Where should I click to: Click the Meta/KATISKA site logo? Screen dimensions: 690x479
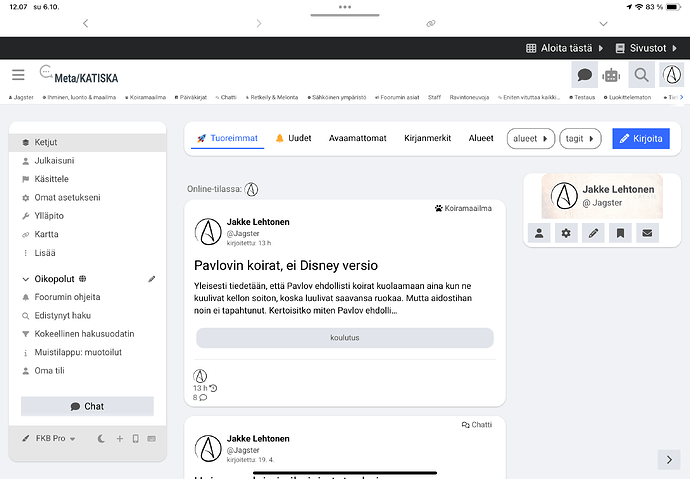tap(79, 75)
